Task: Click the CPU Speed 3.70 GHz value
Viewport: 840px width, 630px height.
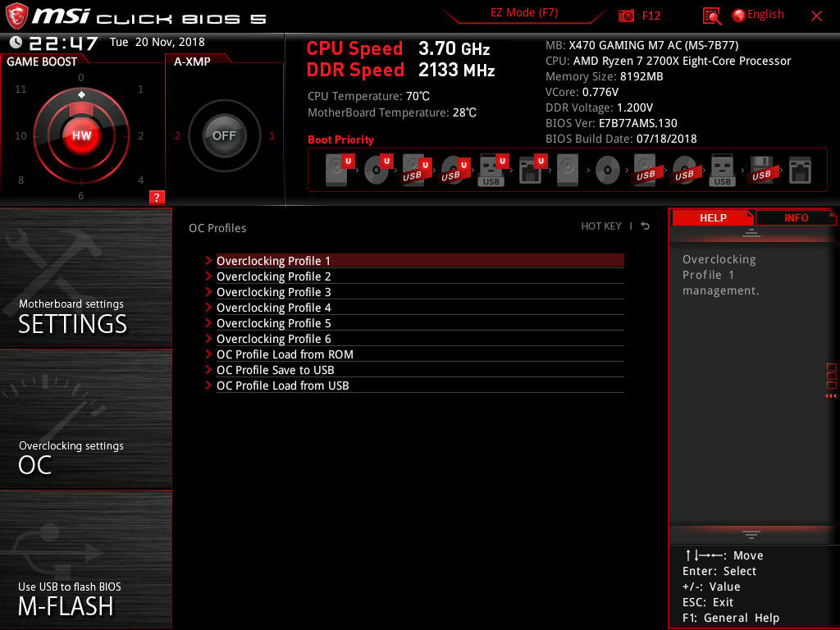Action: coord(454,48)
